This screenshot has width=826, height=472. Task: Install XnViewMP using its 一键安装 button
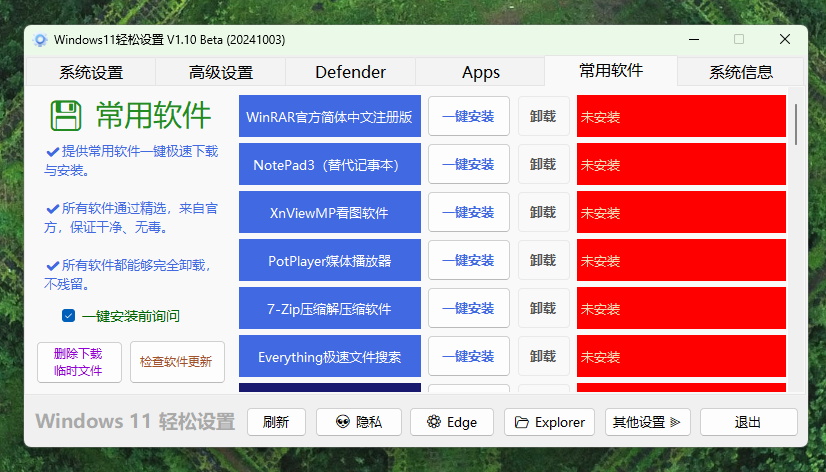(468, 212)
